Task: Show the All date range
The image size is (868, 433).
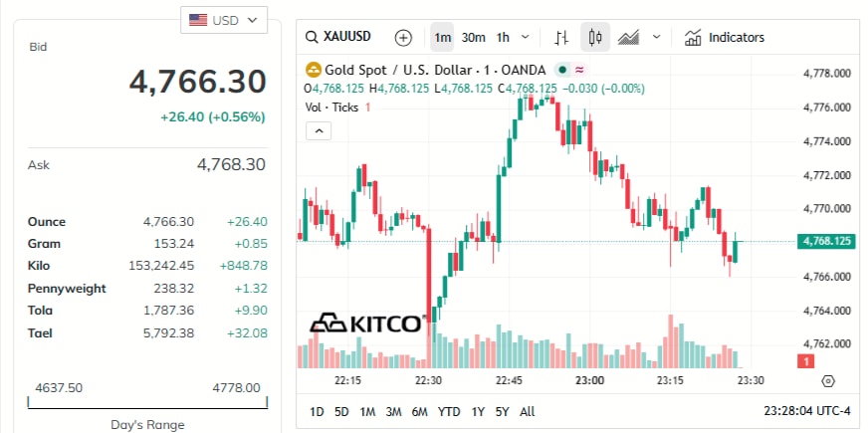Action: 527,411
